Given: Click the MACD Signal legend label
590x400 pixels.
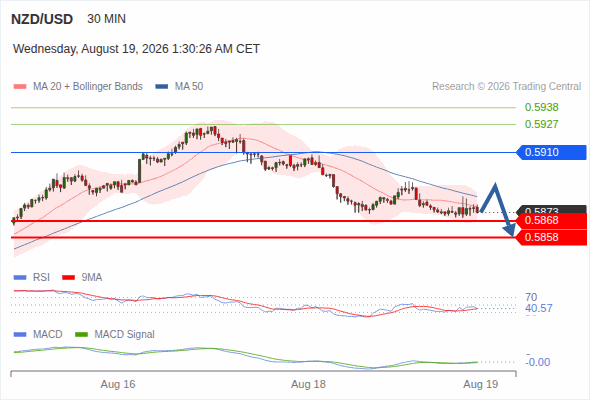Looking at the screenshot, I should click(125, 335).
